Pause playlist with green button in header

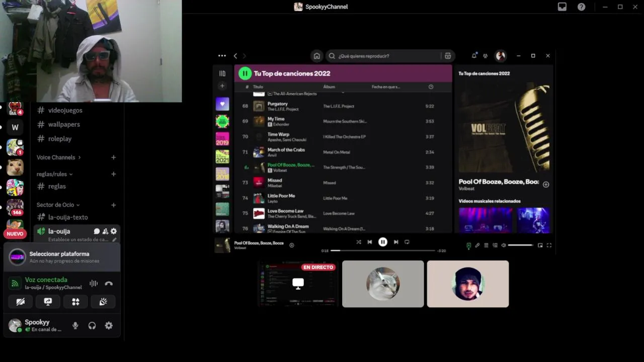[245, 73]
